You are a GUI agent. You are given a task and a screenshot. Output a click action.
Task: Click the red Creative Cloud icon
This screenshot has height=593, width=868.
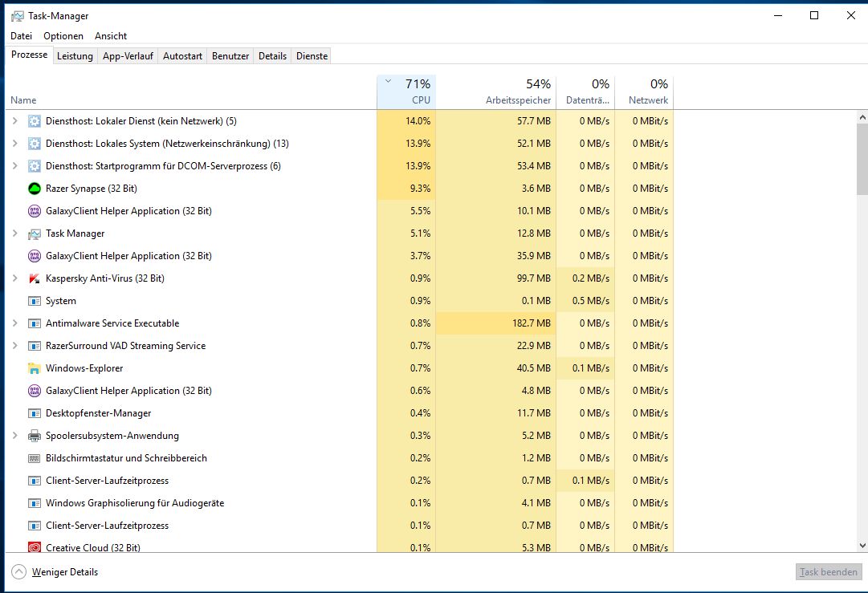35,547
